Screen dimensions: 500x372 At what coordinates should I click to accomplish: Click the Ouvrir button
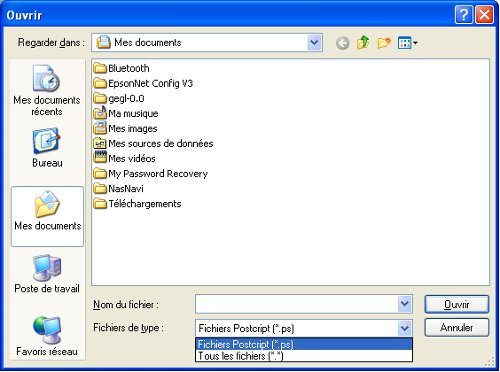click(457, 304)
